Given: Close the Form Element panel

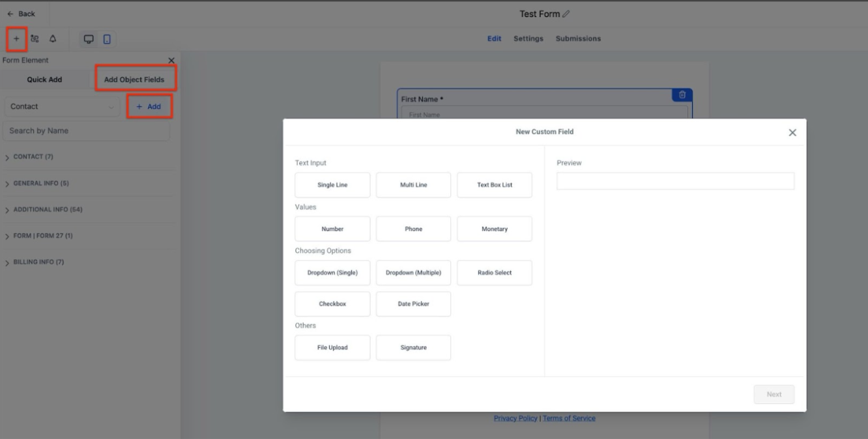Looking at the screenshot, I should click(x=171, y=61).
